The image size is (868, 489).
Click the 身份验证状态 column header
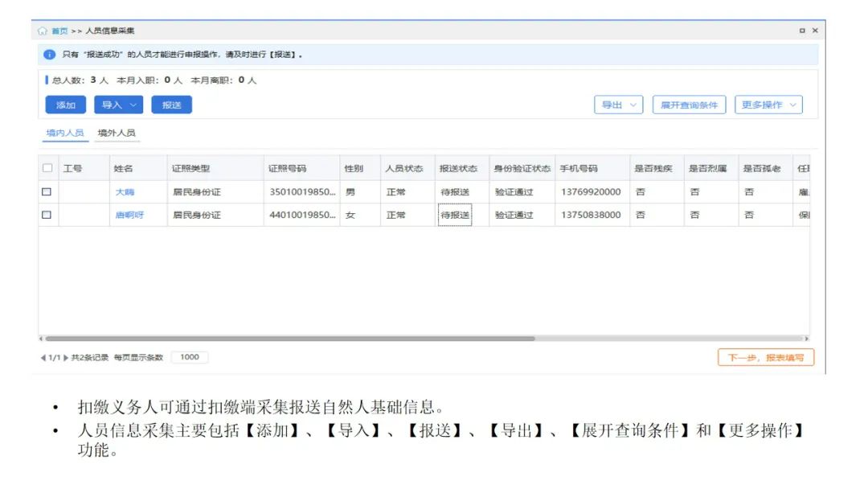point(522,168)
